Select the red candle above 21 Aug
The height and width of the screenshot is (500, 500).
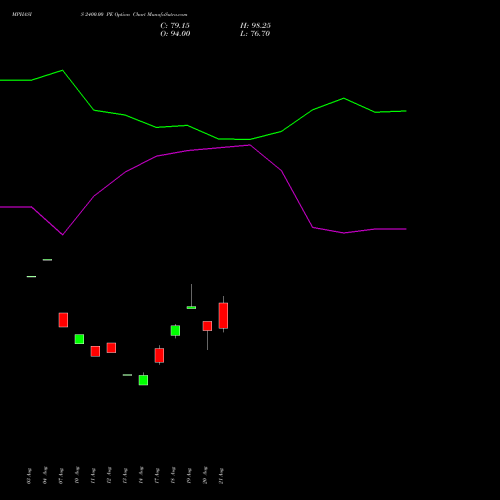(223, 316)
